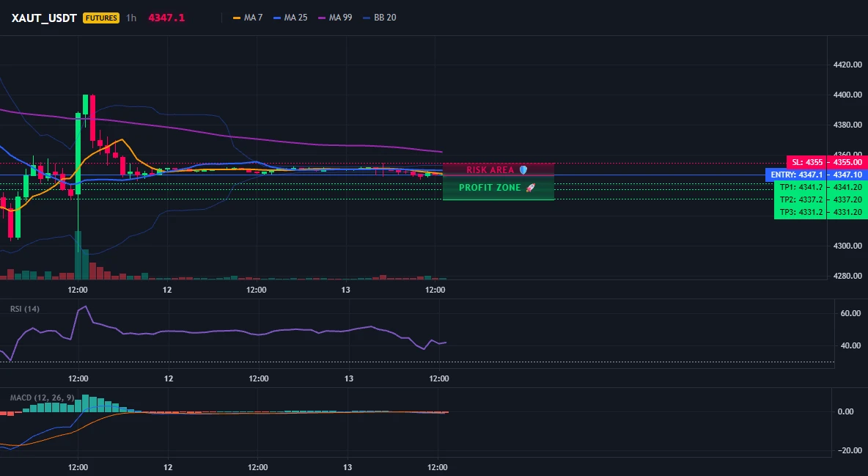Click the 4420.00 price axis value
The width and height of the screenshot is (868, 476).
[x=847, y=65]
